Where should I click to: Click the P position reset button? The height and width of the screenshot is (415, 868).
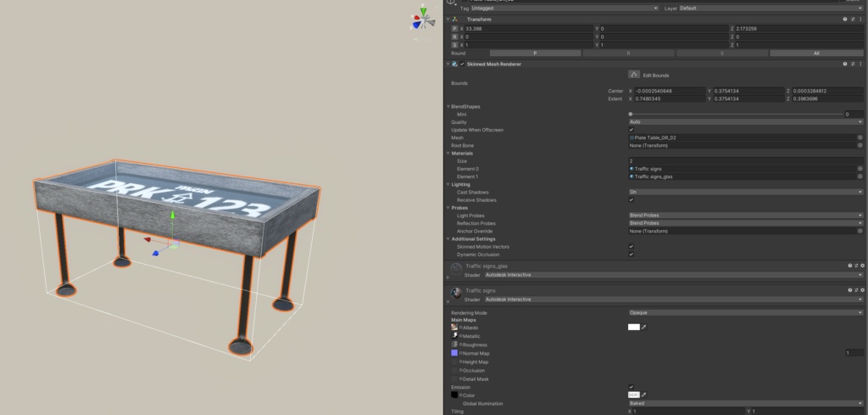[x=455, y=29]
